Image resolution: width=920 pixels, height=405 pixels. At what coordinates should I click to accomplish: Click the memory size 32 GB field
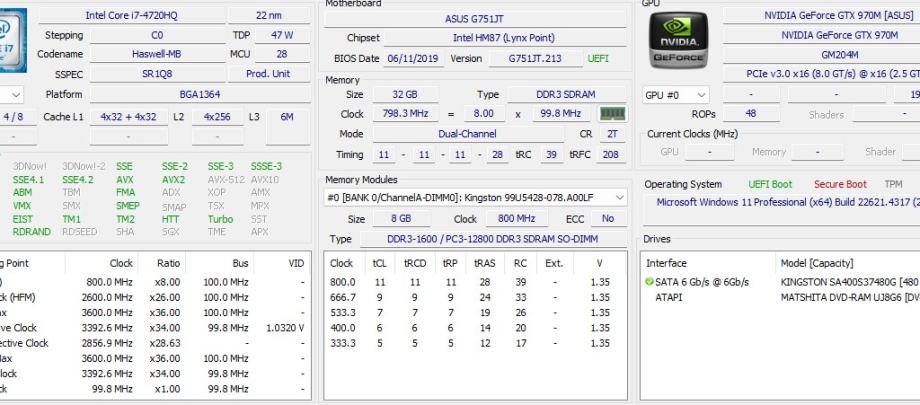[x=405, y=94]
